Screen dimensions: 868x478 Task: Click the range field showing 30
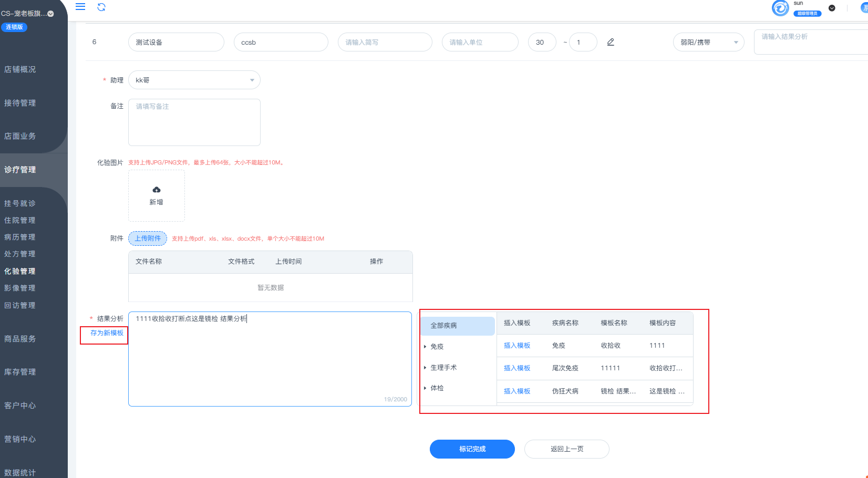point(542,42)
